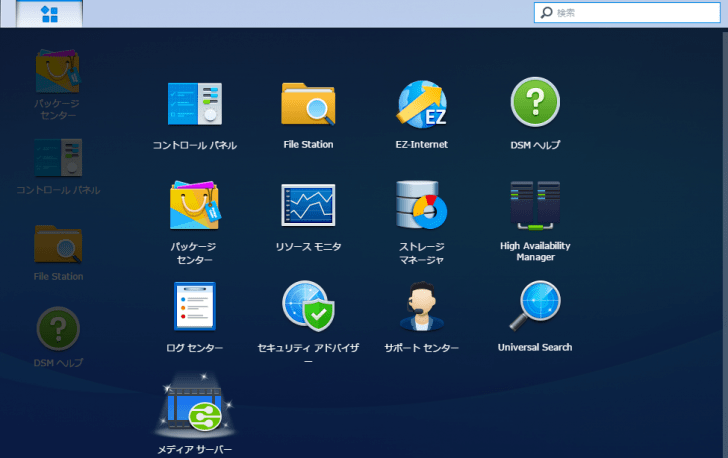Click the search magnifier icon
Viewport: 728px width, 458px height.
pyautogui.click(x=547, y=13)
